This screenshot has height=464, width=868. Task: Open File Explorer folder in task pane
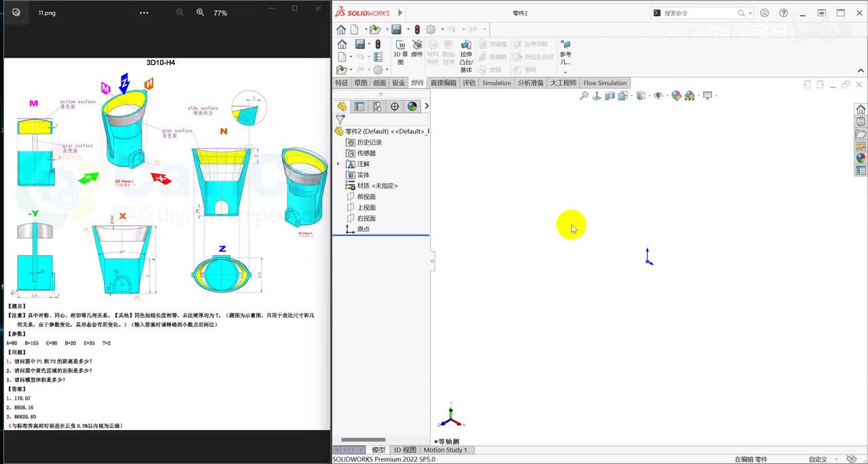point(861,134)
